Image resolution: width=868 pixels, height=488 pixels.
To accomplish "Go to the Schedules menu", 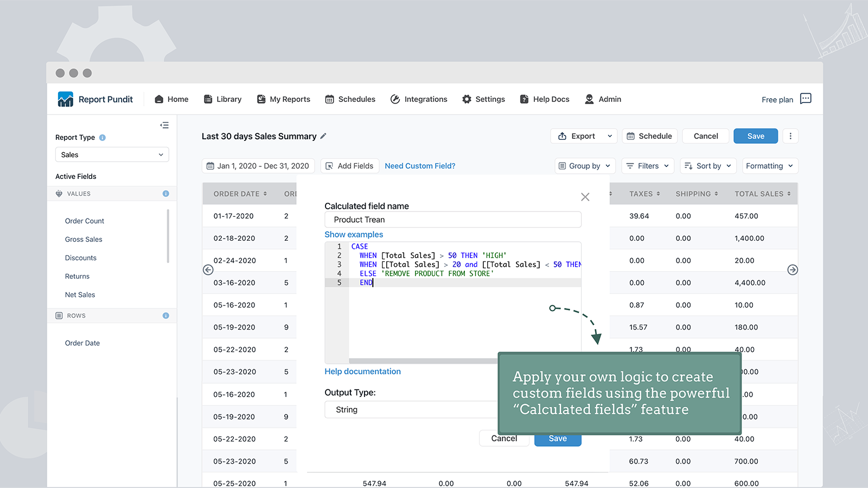I will (350, 99).
